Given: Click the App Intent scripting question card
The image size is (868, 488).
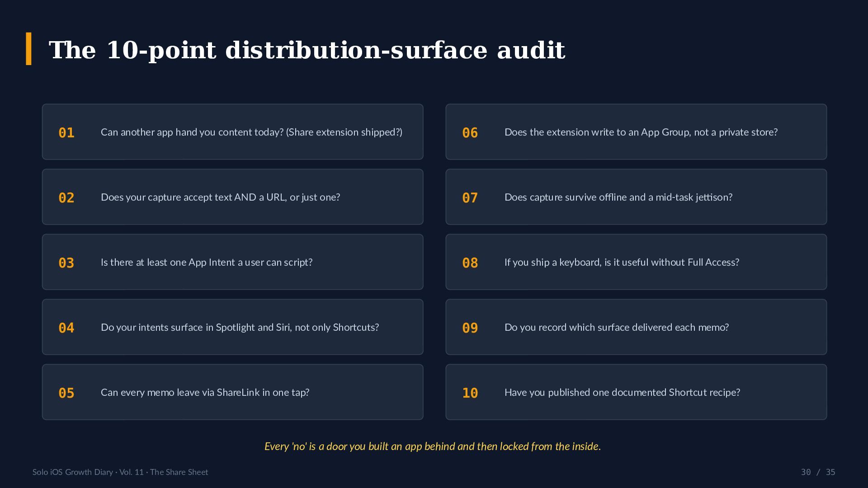Looking at the screenshot, I should (x=233, y=262).
